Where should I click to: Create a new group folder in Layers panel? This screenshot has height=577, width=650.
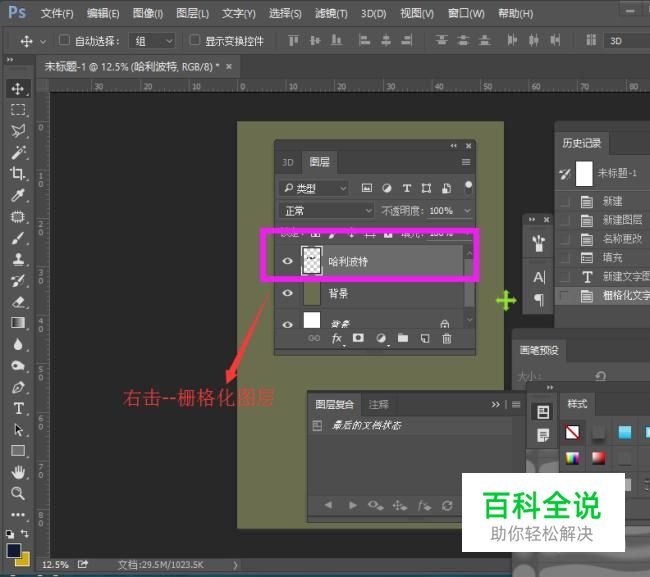coord(403,338)
